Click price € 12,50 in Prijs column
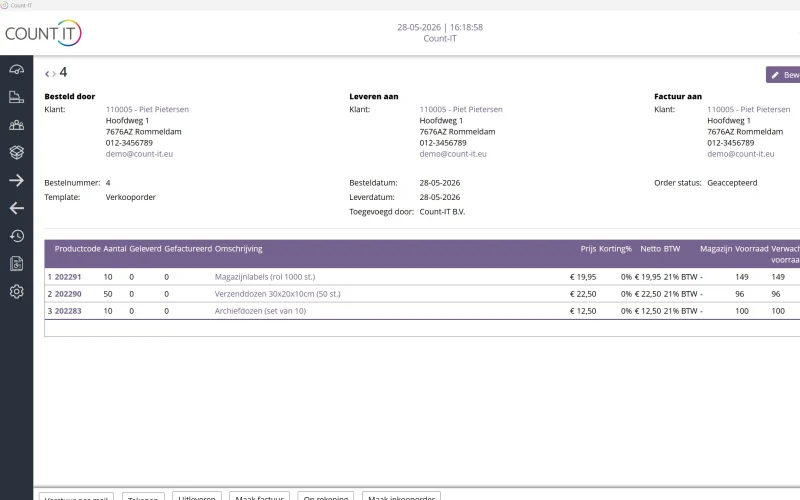This screenshot has height=500, width=800. [583, 311]
